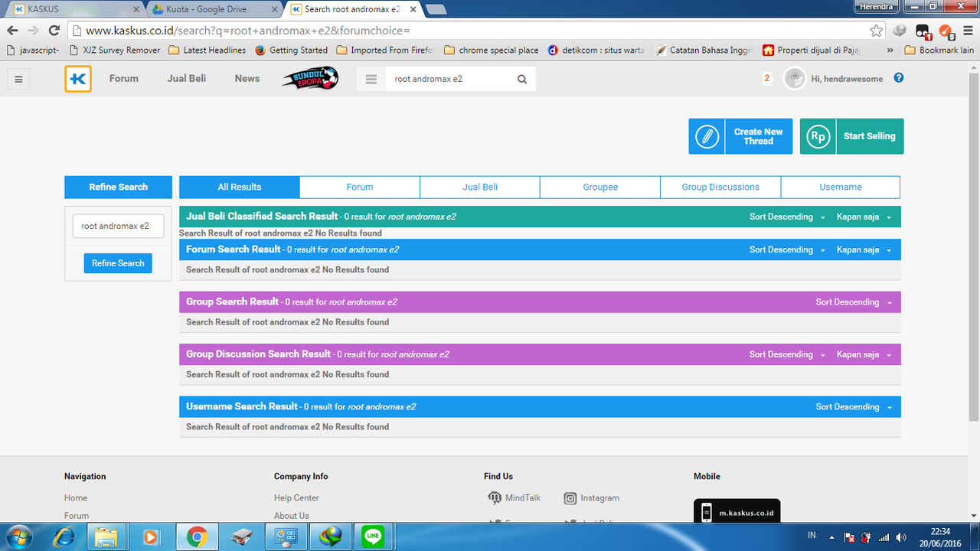980x551 pixels.
Task: Open File Explorer from taskbar
Action: [x=106, y=537]
